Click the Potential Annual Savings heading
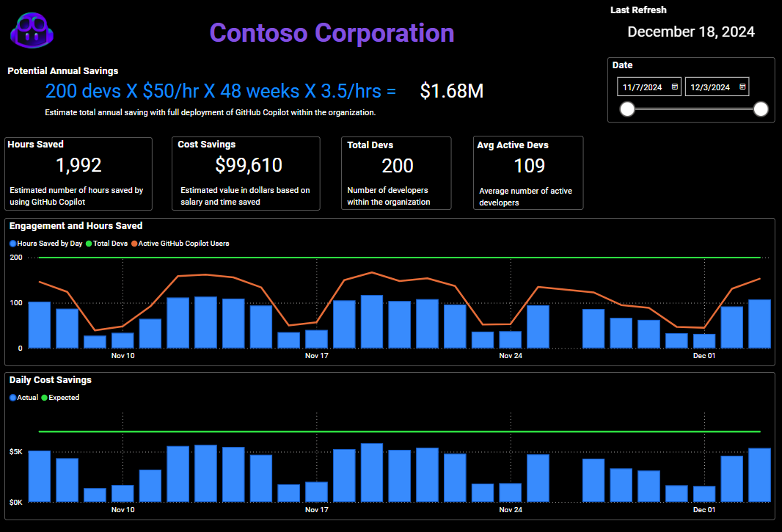782x532 pixels. [x=63, y=71]
